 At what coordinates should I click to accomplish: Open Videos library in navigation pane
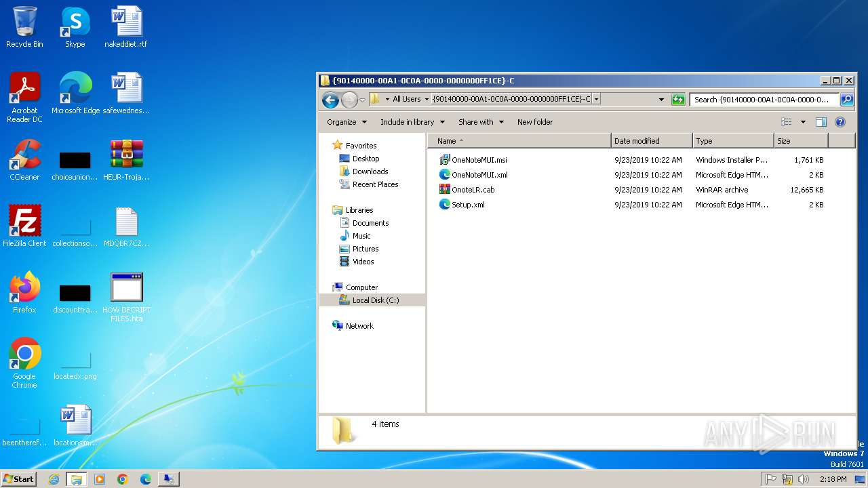tap(363, 262)
